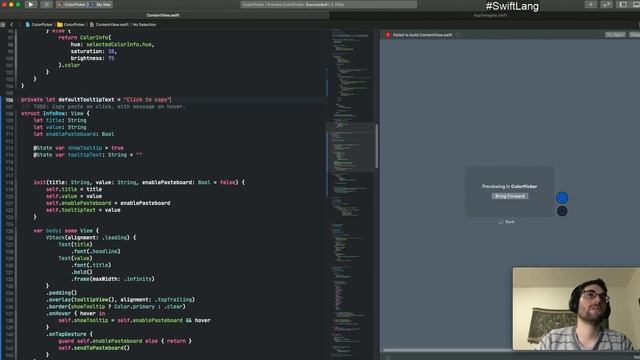Click the TODO: Copy paste on click comment
Viewport: 640px width, 360px height.
pos(103,107)
